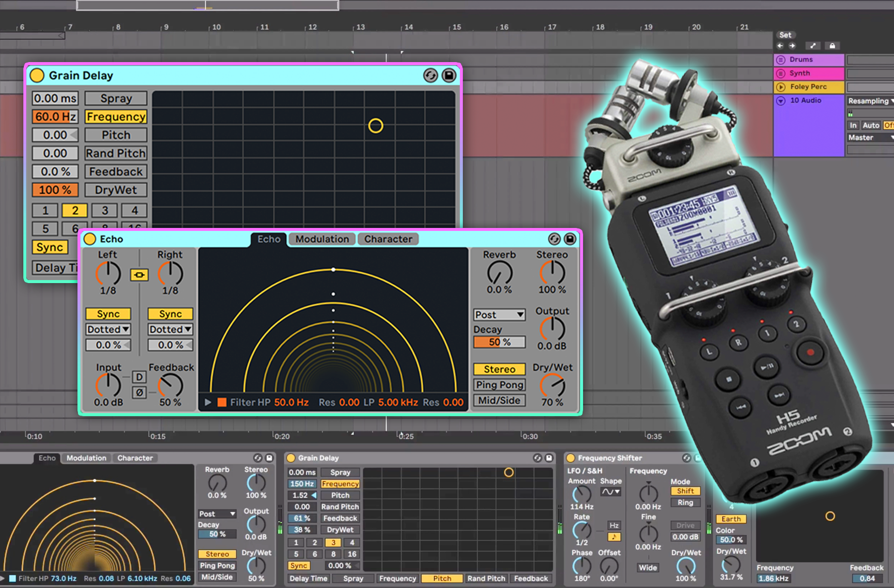The width and height of the screenshot is (894, 588).
Task: Open the Resampling input dropdown on 10 Audio
Action: click(869, 101)
